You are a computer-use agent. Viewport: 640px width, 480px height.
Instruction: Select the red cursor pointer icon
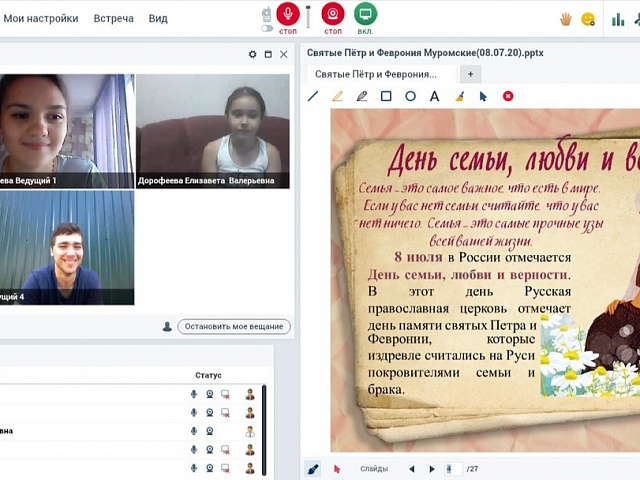click(337, 469)
